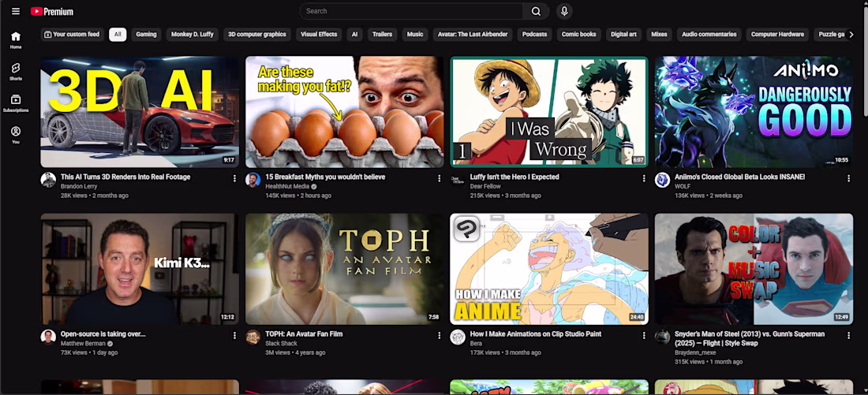Open Slack Shack channel avatar
868x395 pixels.
[x=253, y=337]
